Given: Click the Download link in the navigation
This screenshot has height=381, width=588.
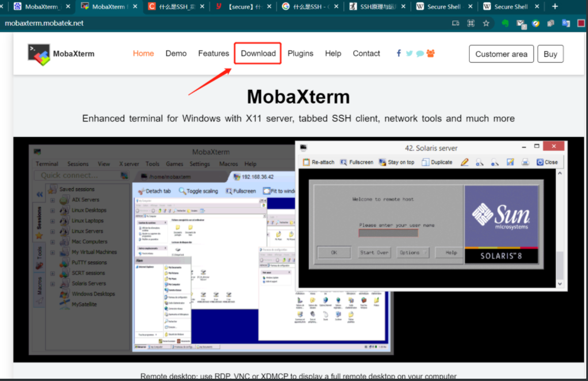Looking at the screenshot, I should click(x=257, y=53).
